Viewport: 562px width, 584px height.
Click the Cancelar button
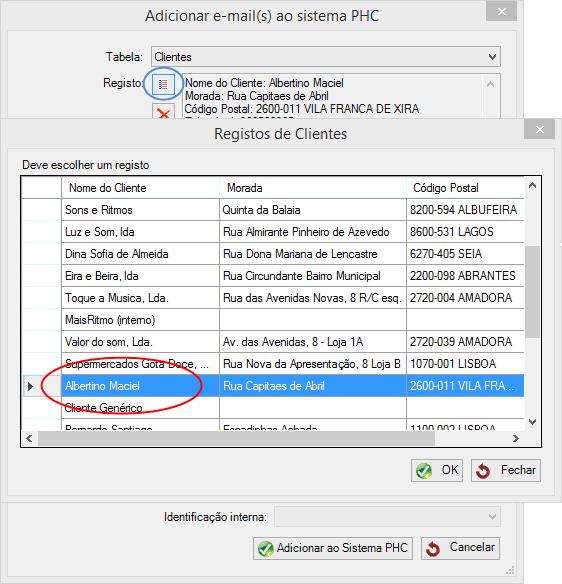[x=460, y=548]
